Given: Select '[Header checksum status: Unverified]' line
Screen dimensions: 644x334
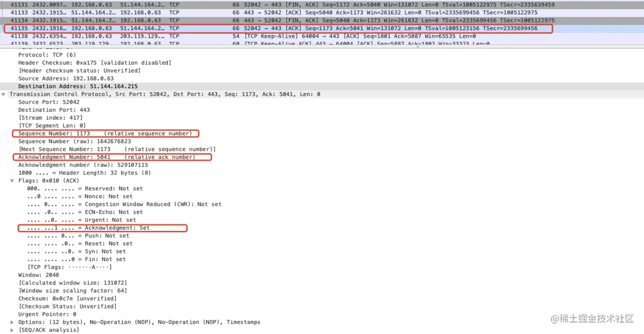Looking at the screenshot, I should [79, 71].
